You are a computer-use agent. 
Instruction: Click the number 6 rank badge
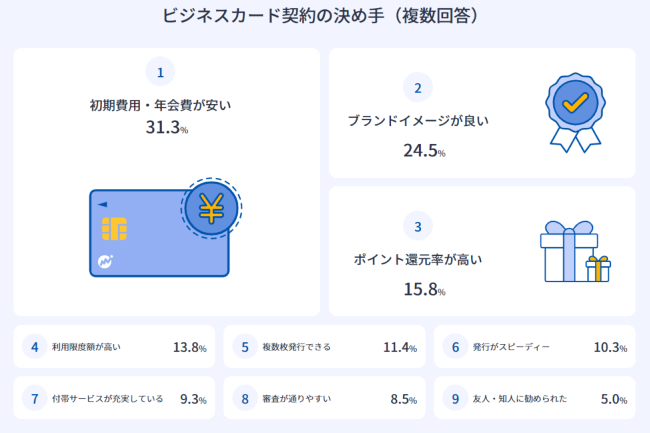tap(455, 347)
